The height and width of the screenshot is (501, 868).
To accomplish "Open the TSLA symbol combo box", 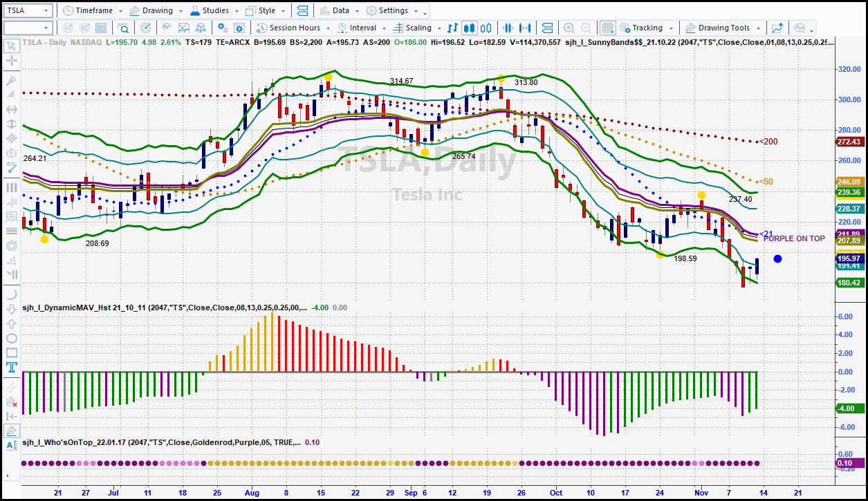I will click(x=28, y=11).
